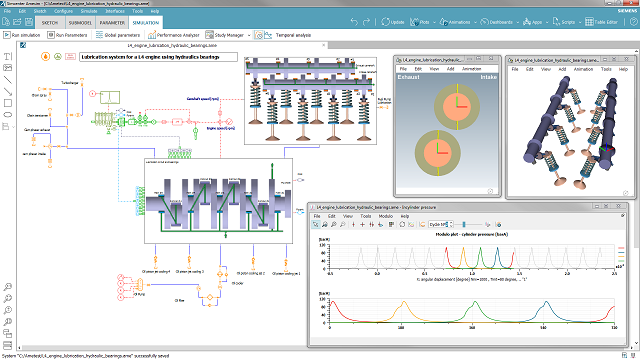
Task: Select the Line drawing tool in left sidebar
Action: tap(7, 80)
